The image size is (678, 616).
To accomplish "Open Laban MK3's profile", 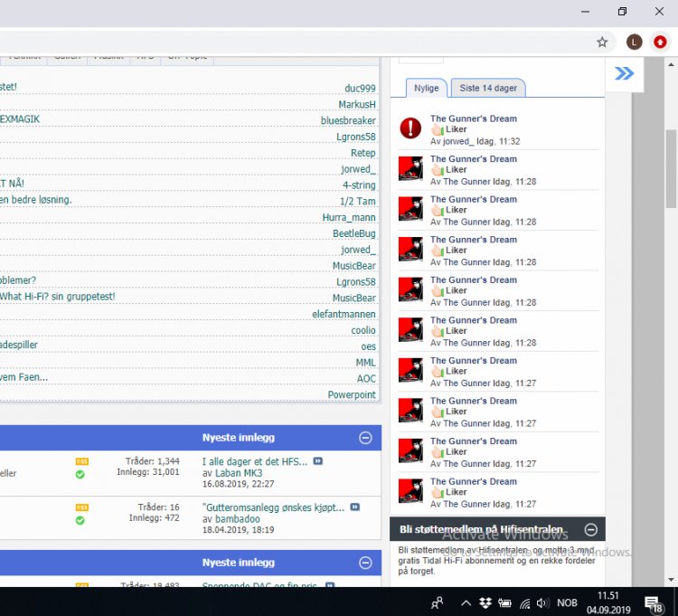I will pos(239,473).
